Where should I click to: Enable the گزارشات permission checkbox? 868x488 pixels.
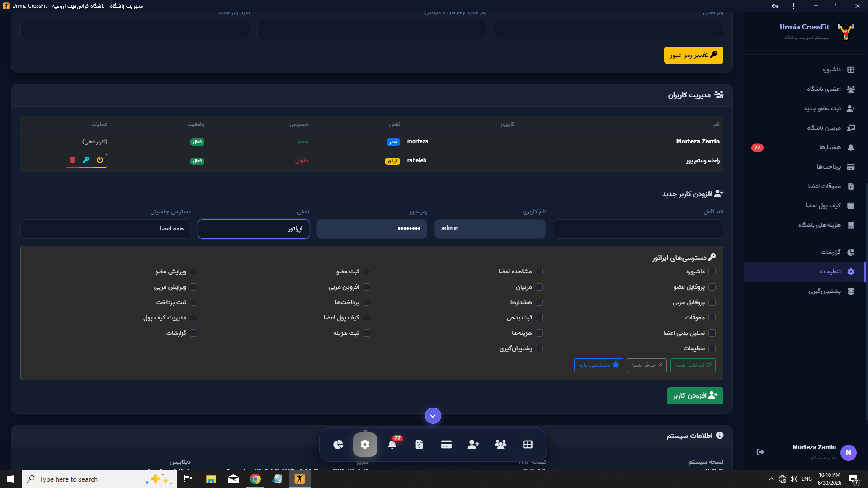(x=193, y=333)
